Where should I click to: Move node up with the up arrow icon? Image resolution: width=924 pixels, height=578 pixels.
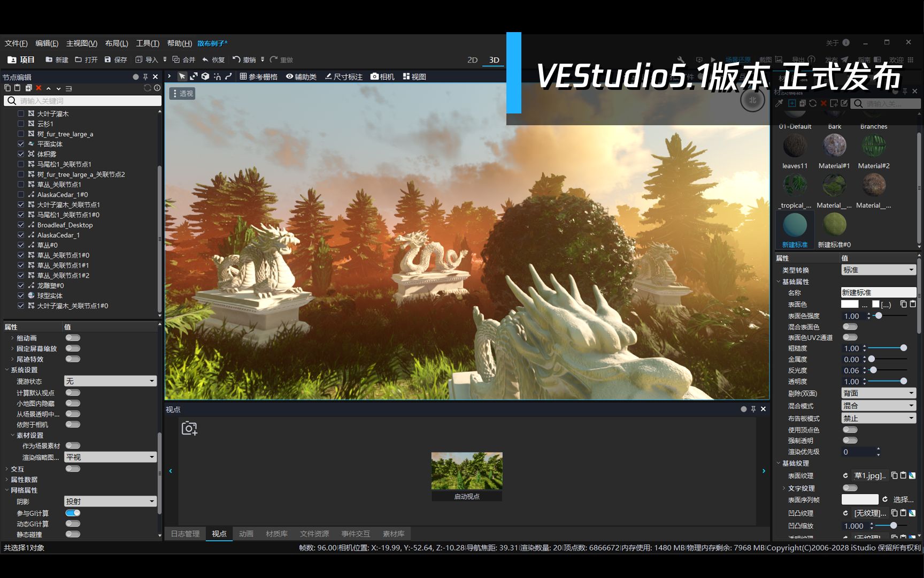(49, 88)
